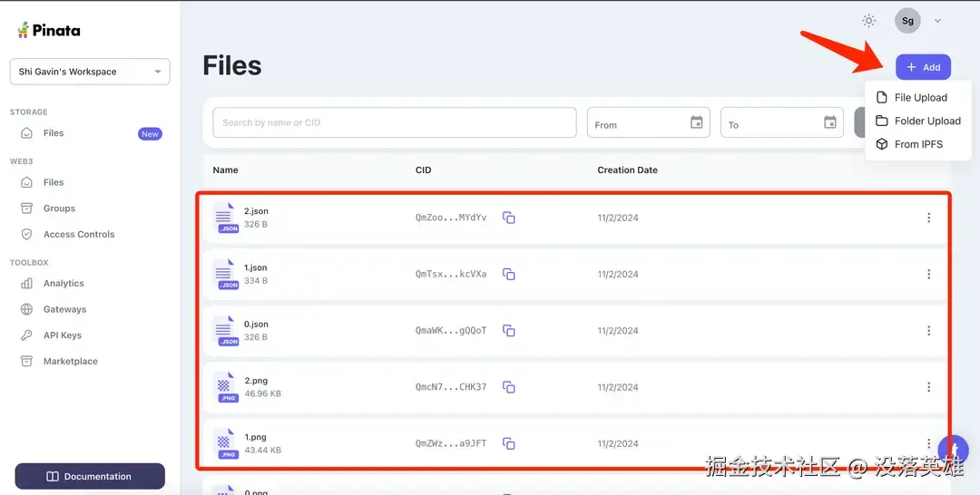Screen dimensions: 980x495
Task: Open the To date calendar picker
Action: pos(829,123)
